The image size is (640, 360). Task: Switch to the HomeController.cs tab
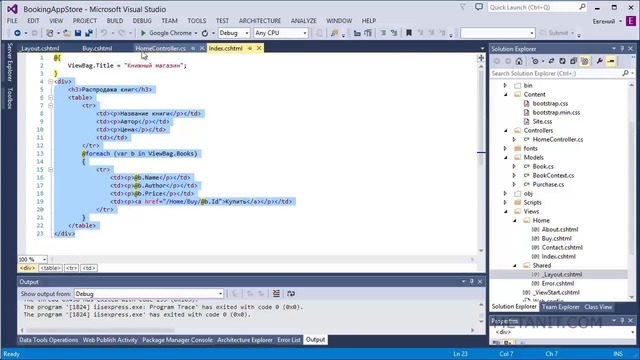click(x=160, y=48)
